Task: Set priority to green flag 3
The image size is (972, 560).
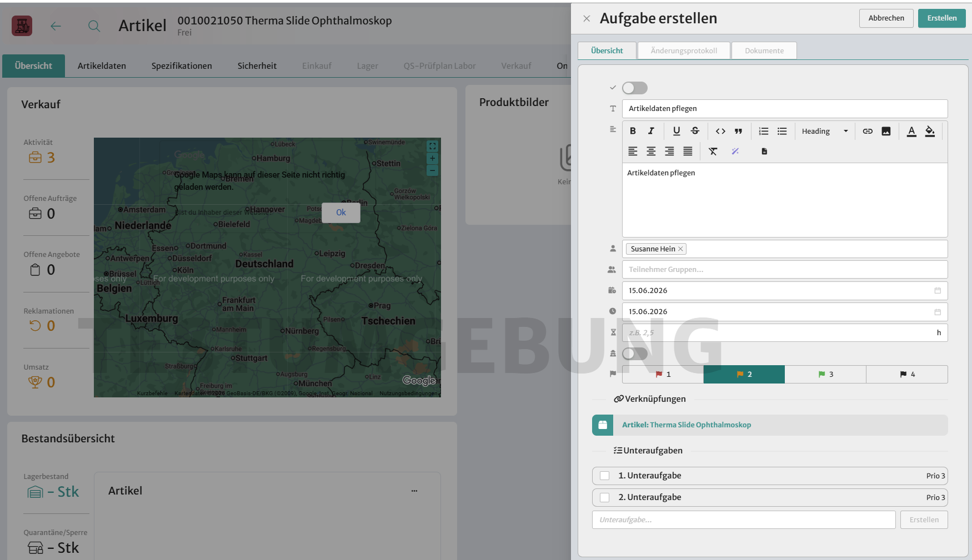Action: pyautogui.click(x=825, y=375)
